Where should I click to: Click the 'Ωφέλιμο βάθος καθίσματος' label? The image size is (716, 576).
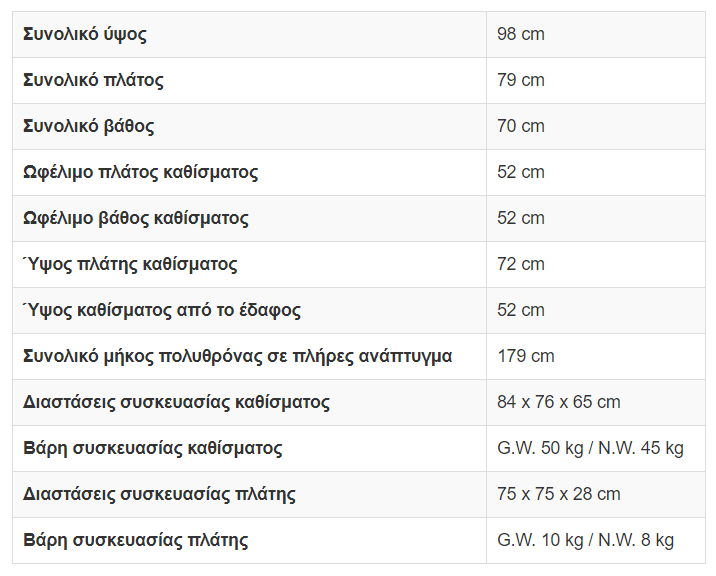tap(136, 218)
